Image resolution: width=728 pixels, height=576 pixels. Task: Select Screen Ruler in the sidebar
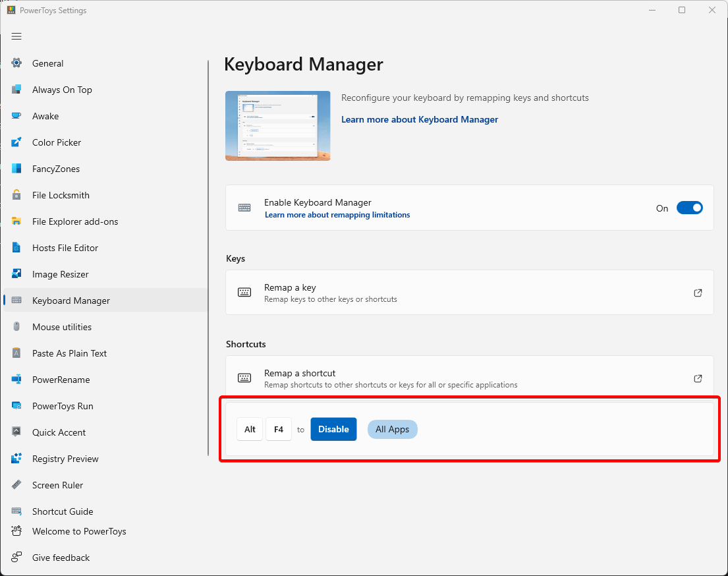105,485
